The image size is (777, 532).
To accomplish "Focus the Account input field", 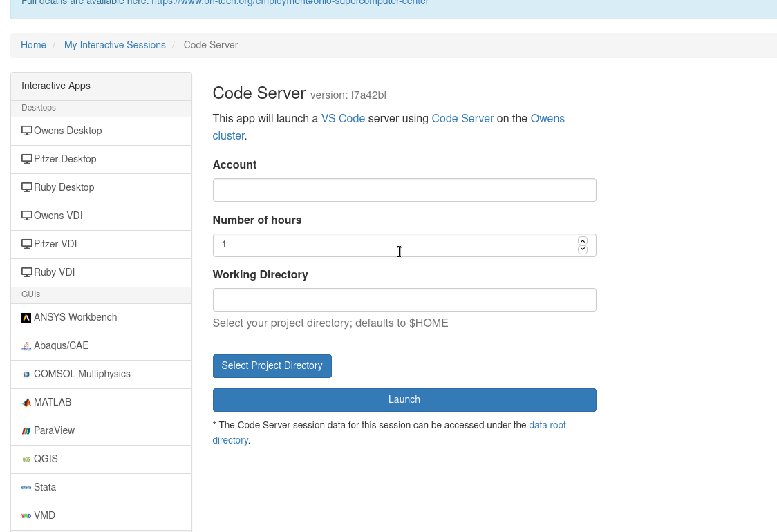I will [404, 190].
